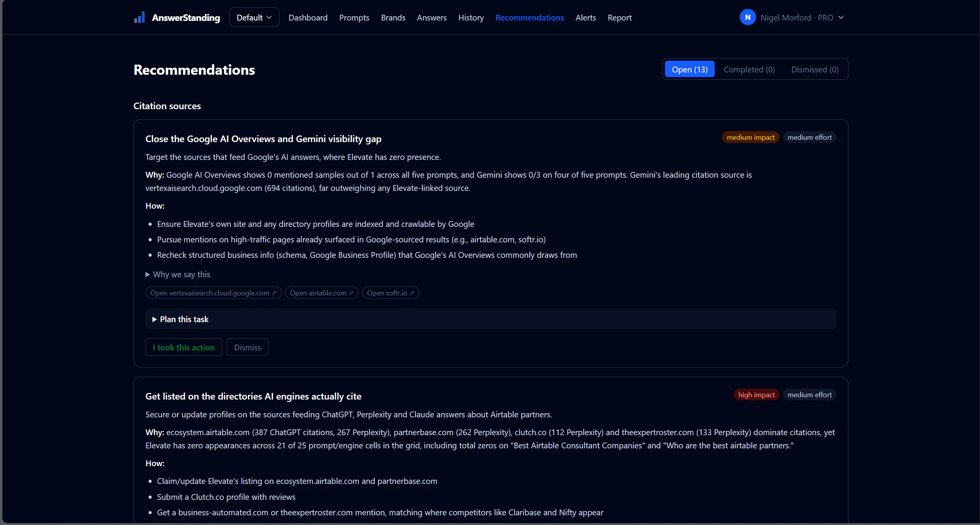980x525 pixels.
Task: Dismiss the Google AI Overviews recommendation
Action: [247, 347]
